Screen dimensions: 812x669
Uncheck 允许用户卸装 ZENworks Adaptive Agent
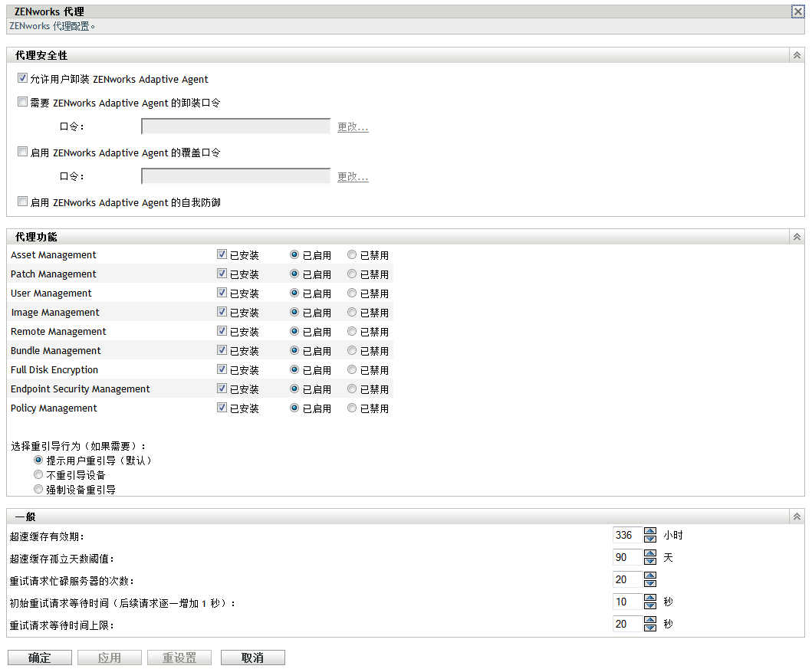pyautogui.click(x=22, y=78)
